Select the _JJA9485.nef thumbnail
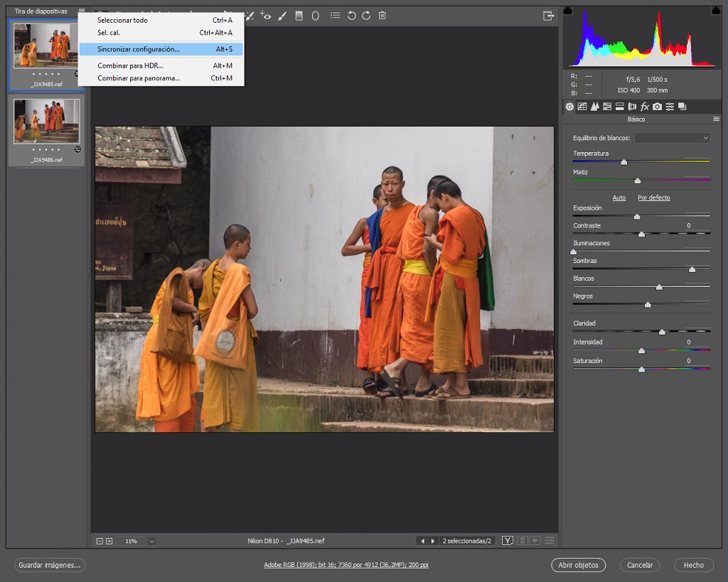 [46, 45]
